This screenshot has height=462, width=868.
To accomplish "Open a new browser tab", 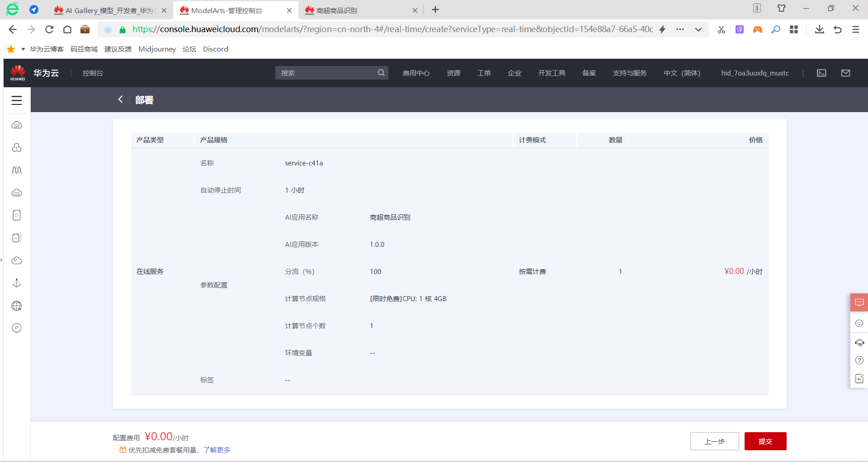I will coord(435,9).
